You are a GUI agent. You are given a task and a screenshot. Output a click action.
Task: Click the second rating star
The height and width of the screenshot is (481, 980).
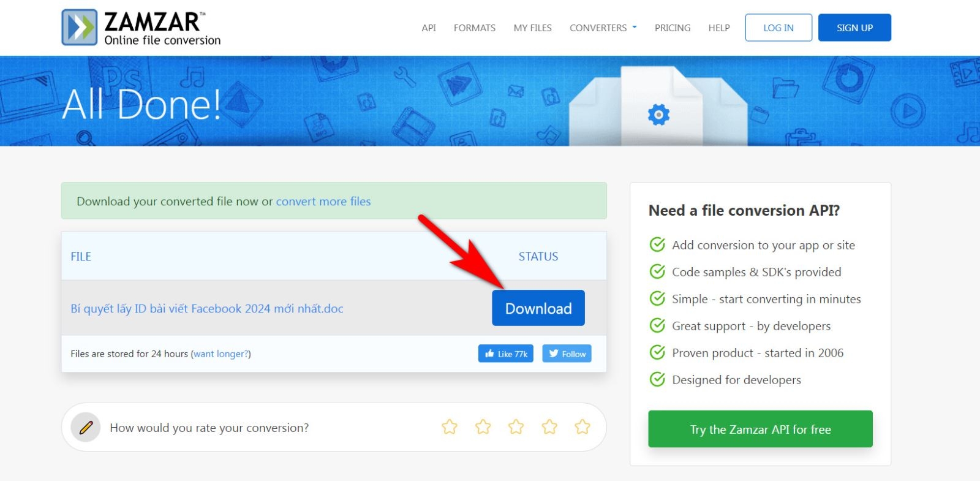tap(483, 426)
